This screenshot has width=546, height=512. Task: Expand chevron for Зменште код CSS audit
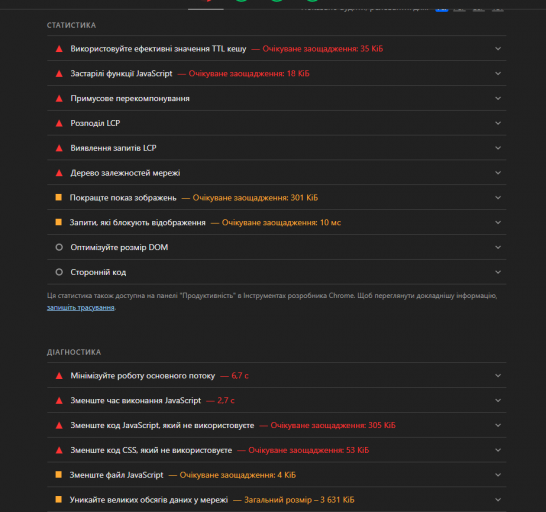click(x=498, y=450)
